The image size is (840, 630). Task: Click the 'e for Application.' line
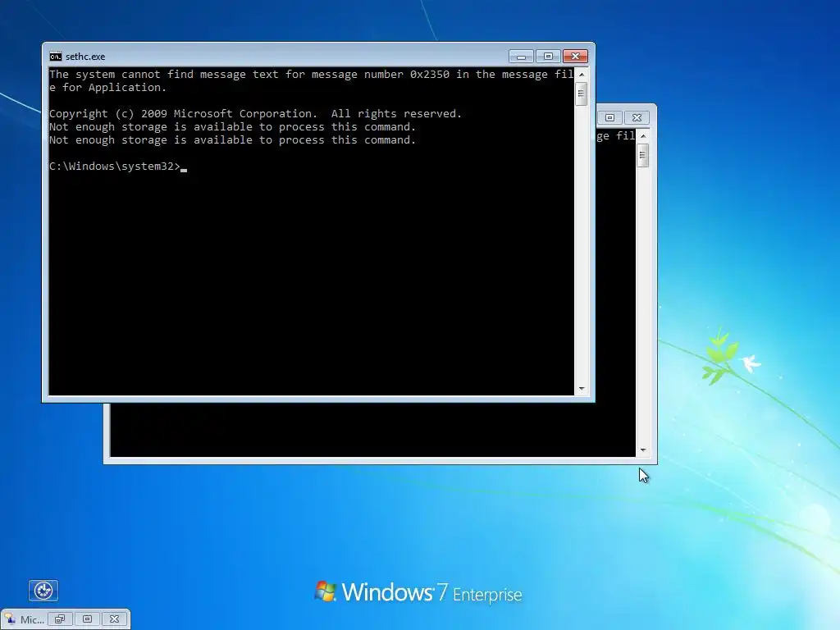coord(107,87)
